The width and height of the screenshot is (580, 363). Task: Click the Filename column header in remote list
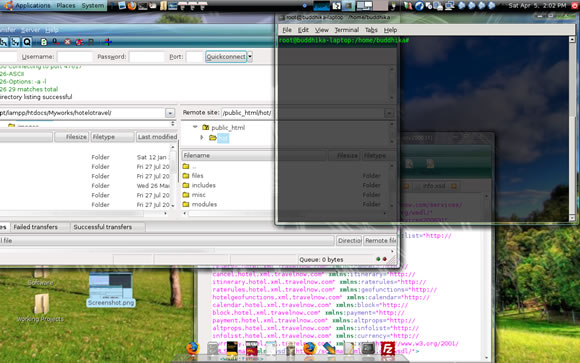tap(253, 155)
